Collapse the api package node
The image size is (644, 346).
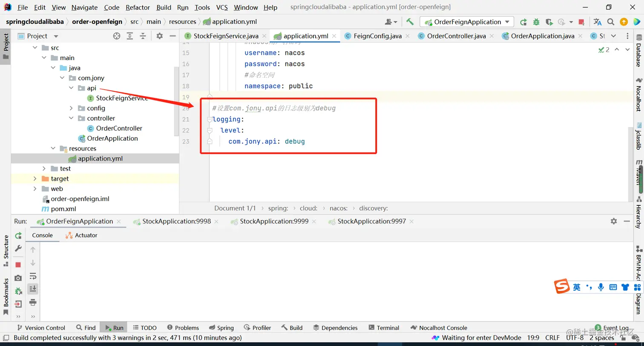click(71, 88)
